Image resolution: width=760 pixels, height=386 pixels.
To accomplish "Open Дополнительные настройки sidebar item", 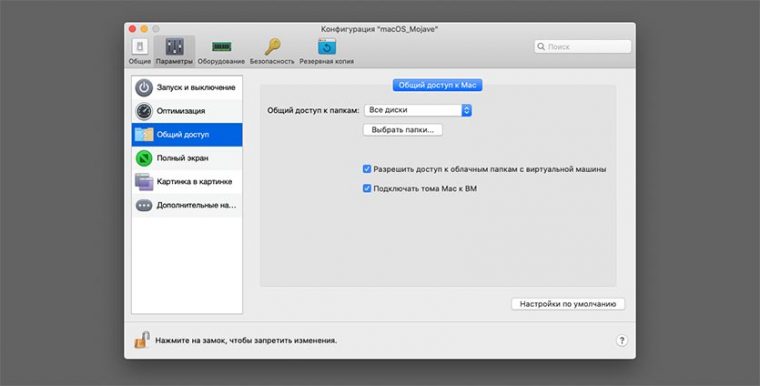I will pyautogui.click(x=187, y=205).
